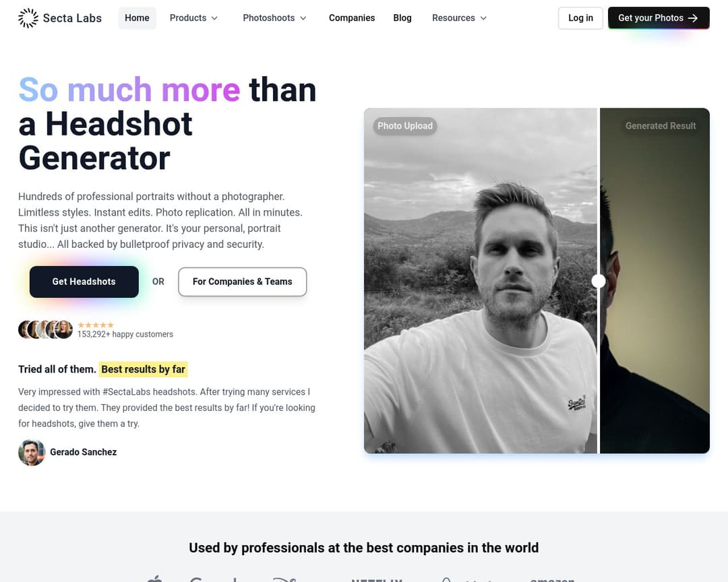Viewport: 728px width, 582px height.
Task: Click the before/after comparison slider handle
Action: 599,281
